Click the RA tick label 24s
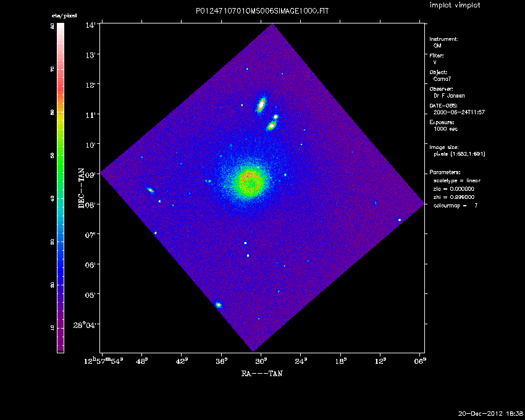The image size is (525, 420). tap(301, 361)
